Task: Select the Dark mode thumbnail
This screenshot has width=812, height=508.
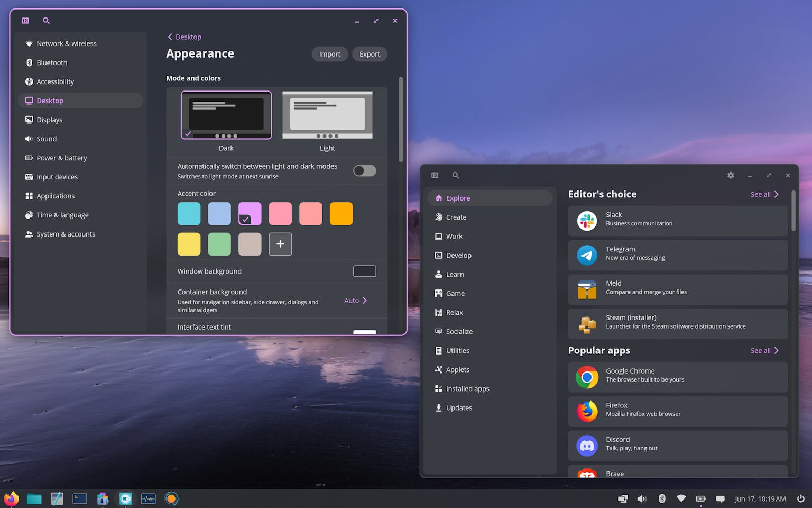Action: (x=226, y=115)
